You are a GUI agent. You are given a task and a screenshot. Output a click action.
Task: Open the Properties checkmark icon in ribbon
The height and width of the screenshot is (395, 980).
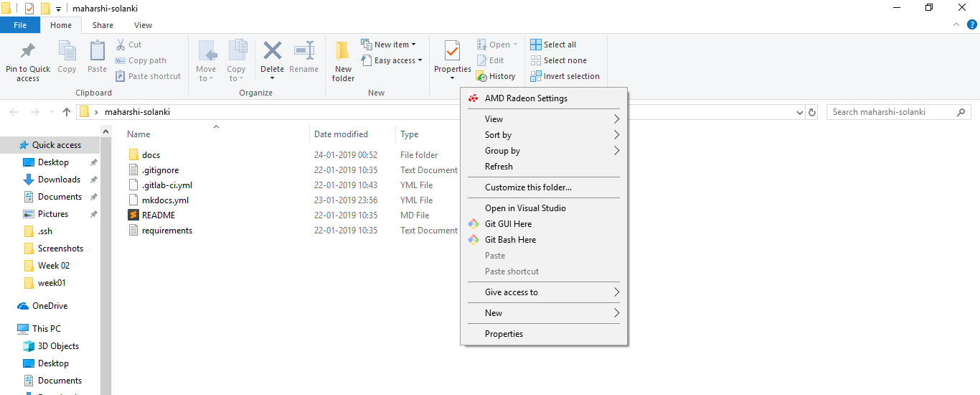pyautogui.click(x=452, y=52)
